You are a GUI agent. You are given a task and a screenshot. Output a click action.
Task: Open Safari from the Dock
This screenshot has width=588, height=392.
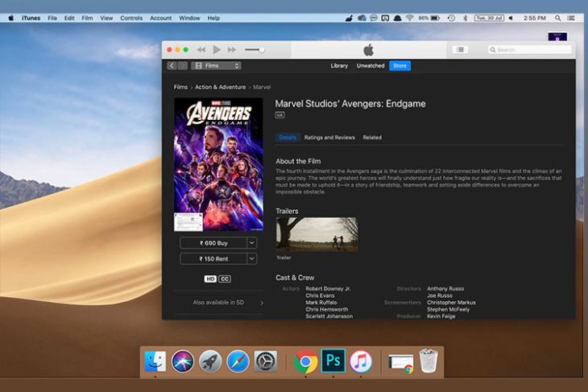tap(238, 361)
